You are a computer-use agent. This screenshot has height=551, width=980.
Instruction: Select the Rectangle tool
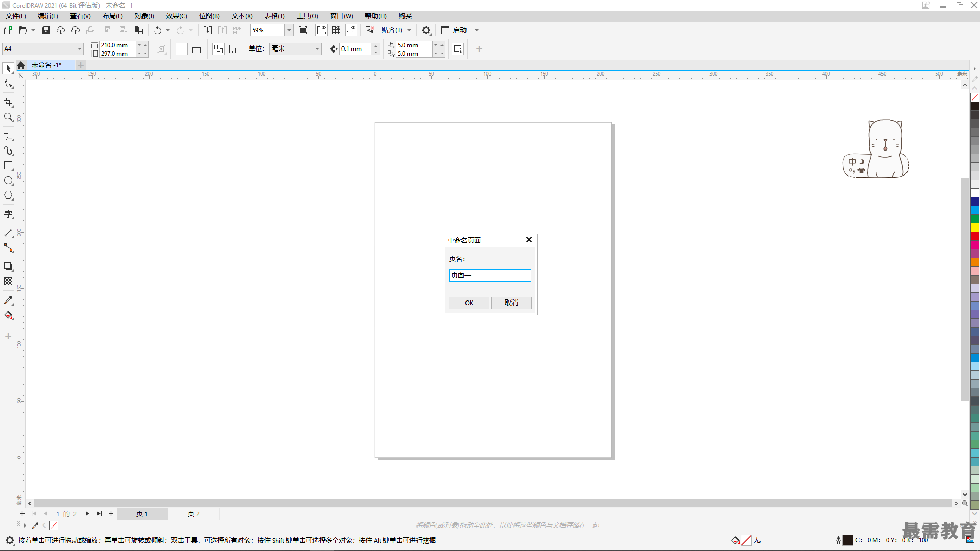(x=8, y=166)
